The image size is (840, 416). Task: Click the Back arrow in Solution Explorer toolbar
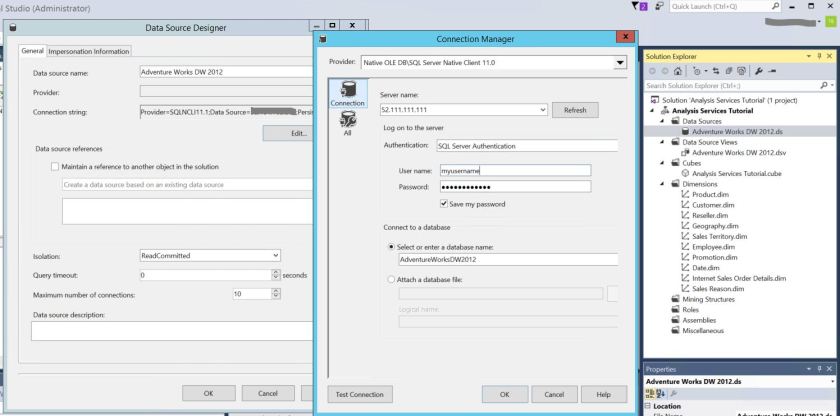pos(652,71)
